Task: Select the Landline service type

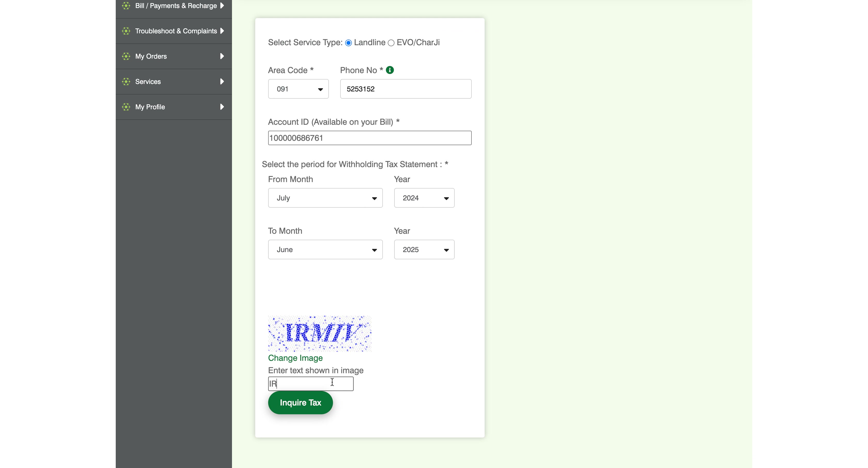Action: pyautogui.click(x=348, y=43)
